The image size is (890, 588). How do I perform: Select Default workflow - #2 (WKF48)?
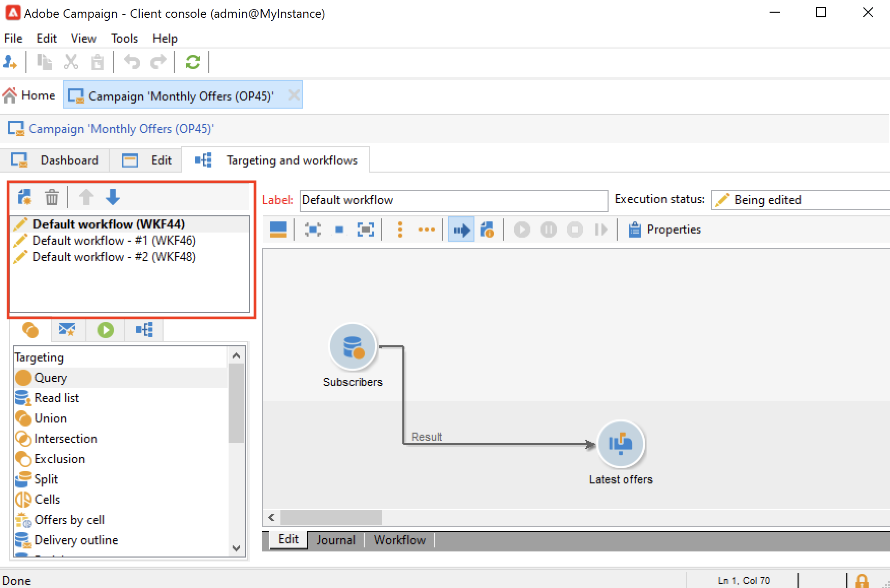coord(130,256)
